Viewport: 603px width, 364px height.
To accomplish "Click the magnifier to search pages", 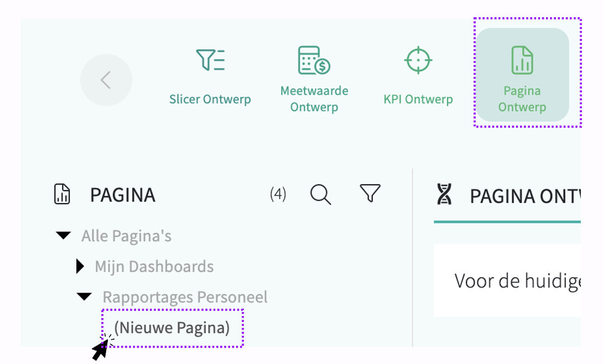I will [x=320, y=194].
